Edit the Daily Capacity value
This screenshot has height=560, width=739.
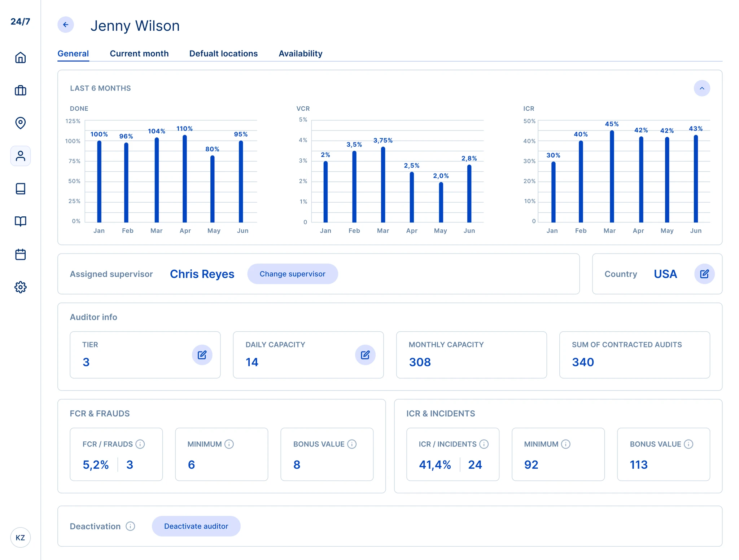tap(365, 355)
